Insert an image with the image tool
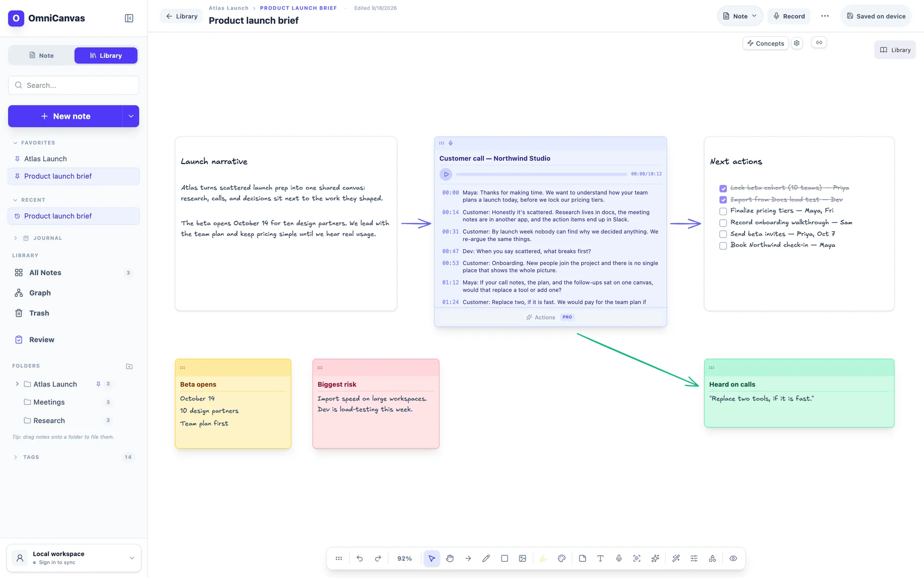 point(523,559)
